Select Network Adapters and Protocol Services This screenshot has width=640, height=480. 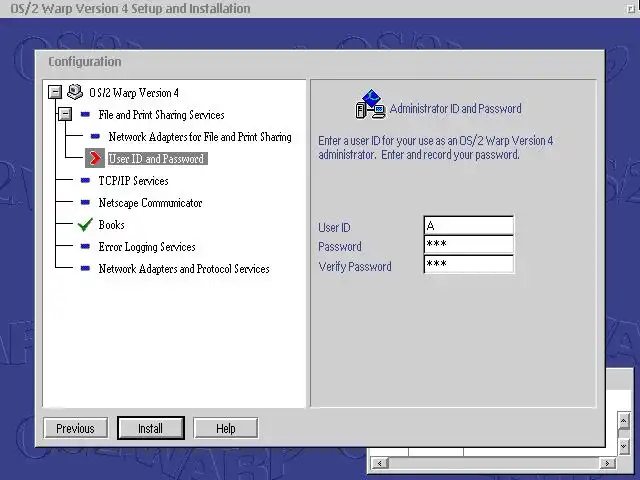tap(184, 269)
